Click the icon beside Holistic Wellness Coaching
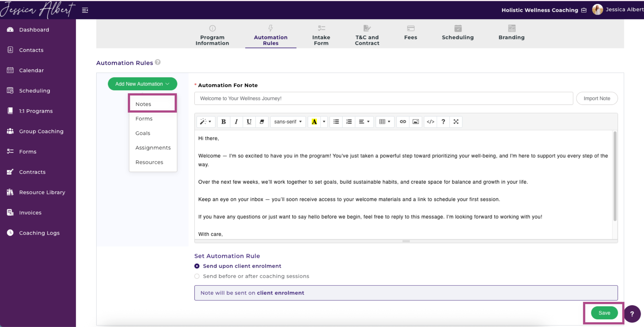The width and height of the screenshot is (644, 327). (584, 10)
